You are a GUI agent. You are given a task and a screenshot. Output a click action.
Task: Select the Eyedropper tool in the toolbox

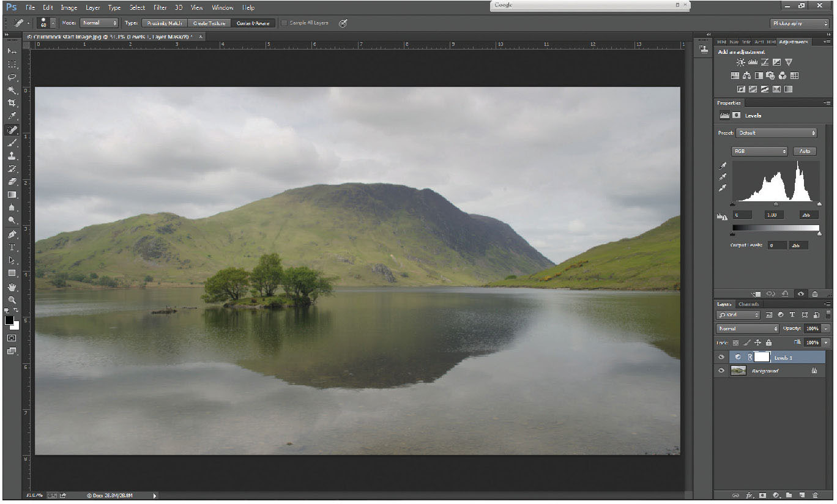click(12, 116)
